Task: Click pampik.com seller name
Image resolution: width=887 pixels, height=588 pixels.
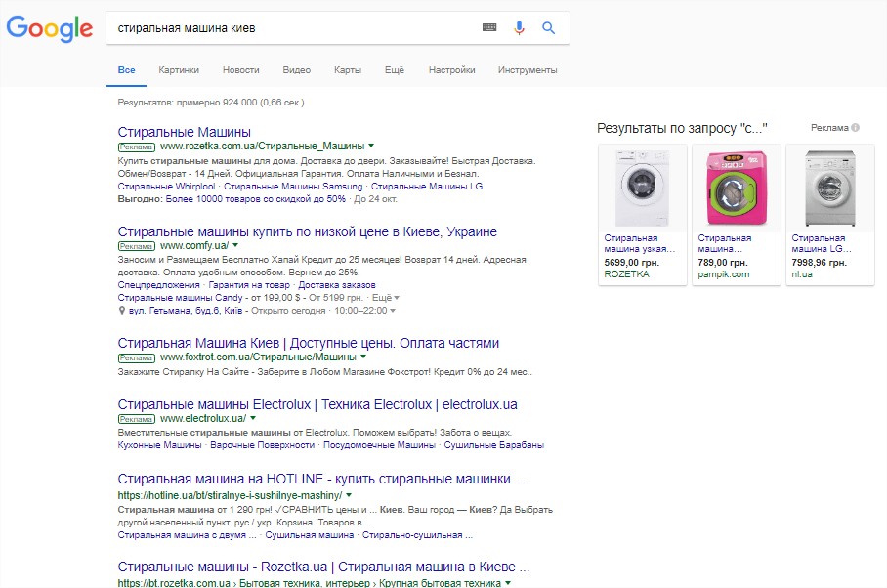Action: point(724,274)
